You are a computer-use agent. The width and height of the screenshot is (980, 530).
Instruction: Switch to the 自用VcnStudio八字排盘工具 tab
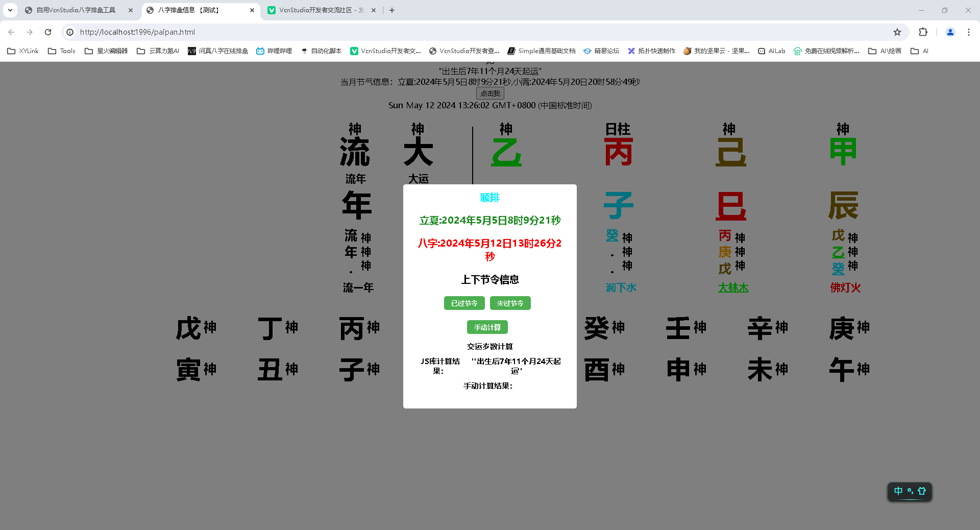76,10
